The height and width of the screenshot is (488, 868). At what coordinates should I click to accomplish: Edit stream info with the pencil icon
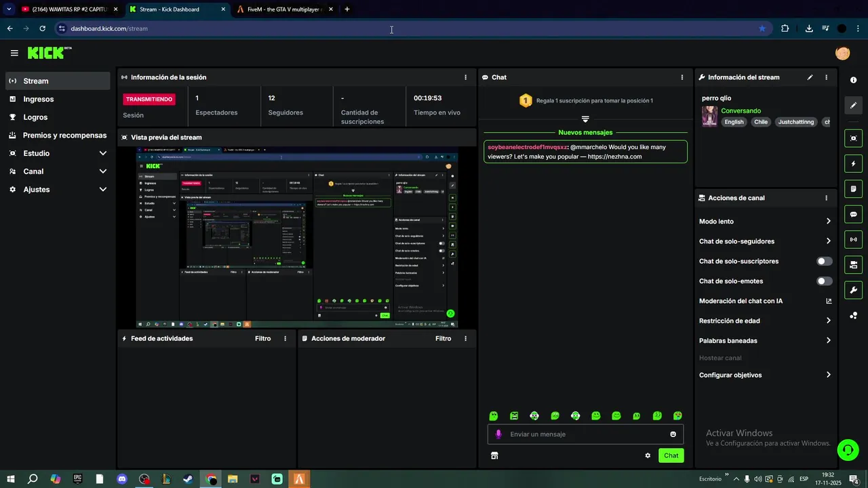pyautogui.click(x=810, y=77)
